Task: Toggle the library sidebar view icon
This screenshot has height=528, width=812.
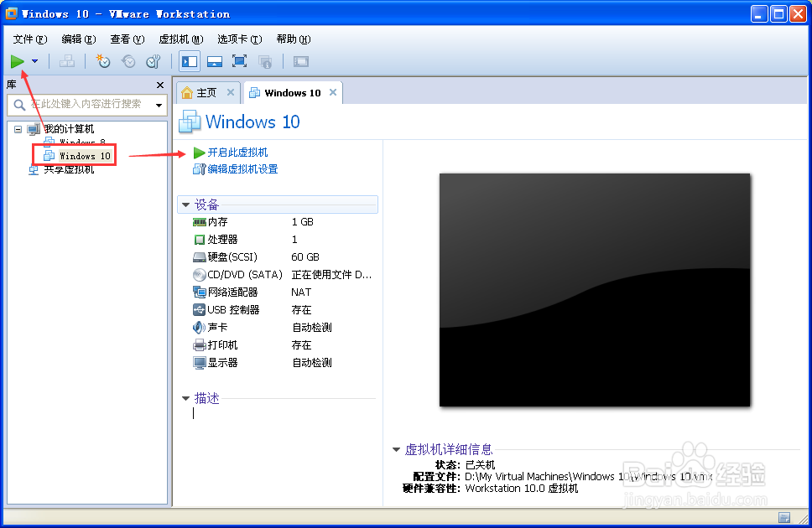Action: [190, 62]
